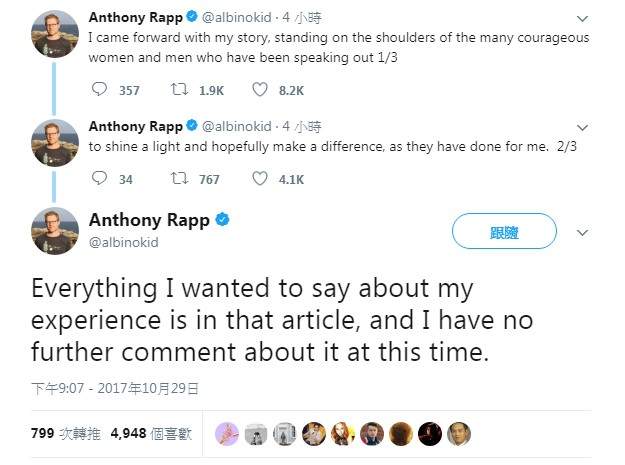This screenshot has height=465, width=625.
Task: Select the first liker avatar in the row
Action: pyautogui.click(x=228, y=433)
